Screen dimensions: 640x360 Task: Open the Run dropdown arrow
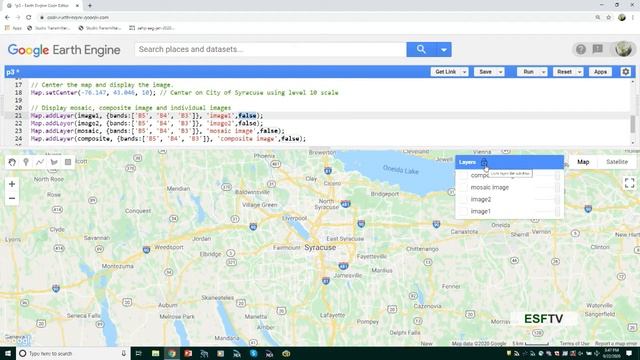coord(543,72)
